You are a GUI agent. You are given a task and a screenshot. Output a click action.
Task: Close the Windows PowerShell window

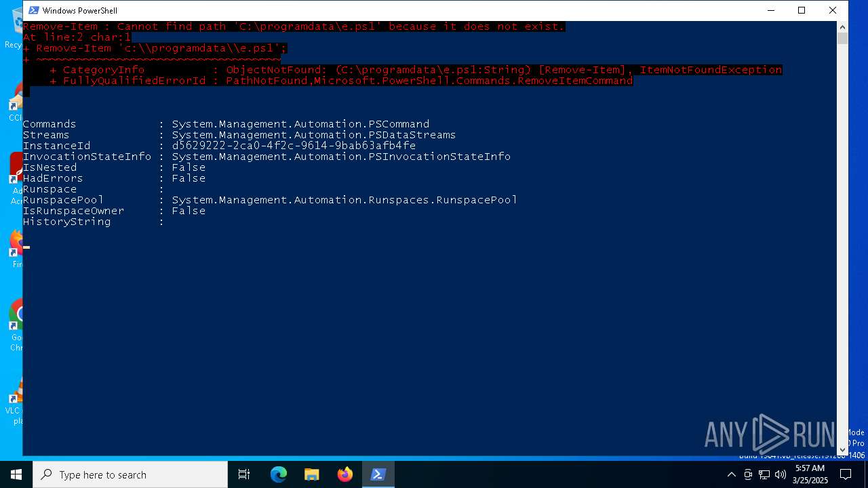(833, 10)
